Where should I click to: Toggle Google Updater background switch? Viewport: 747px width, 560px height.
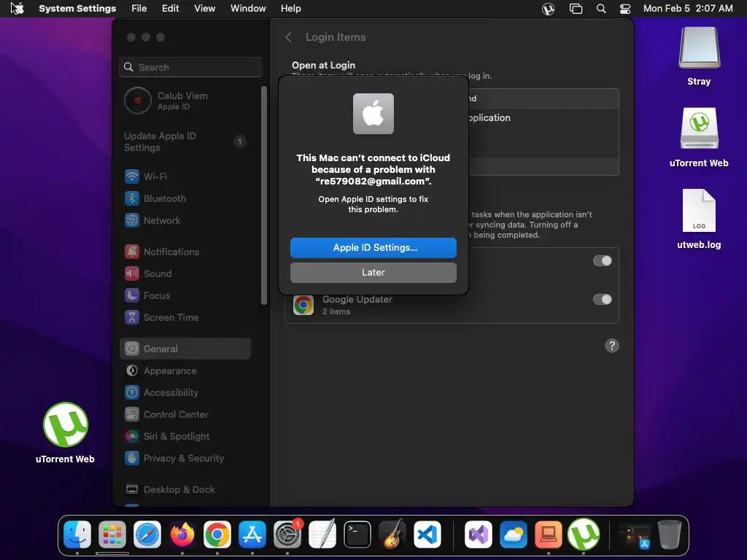tap(602, 300)
